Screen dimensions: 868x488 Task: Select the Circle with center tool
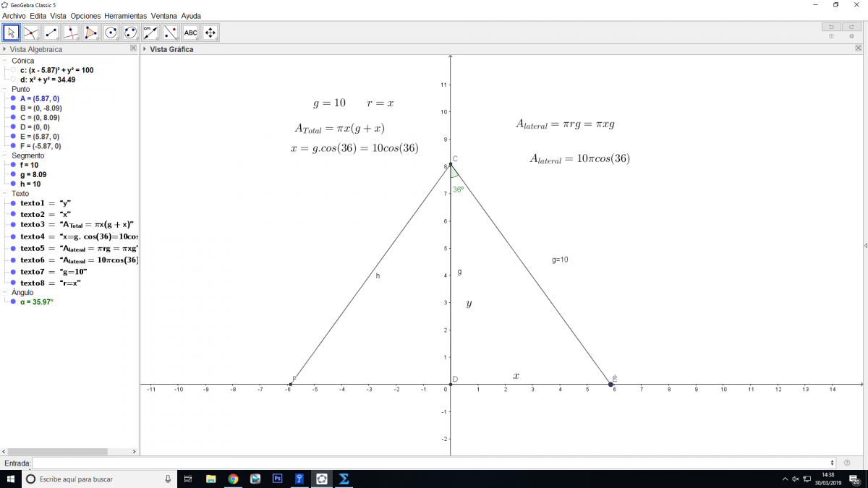point(111,33)
